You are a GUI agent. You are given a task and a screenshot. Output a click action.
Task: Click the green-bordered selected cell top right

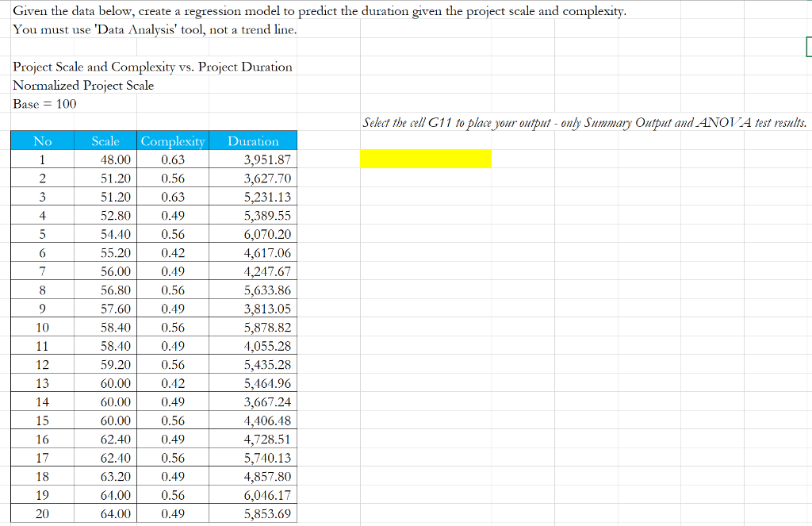(808, 48)
